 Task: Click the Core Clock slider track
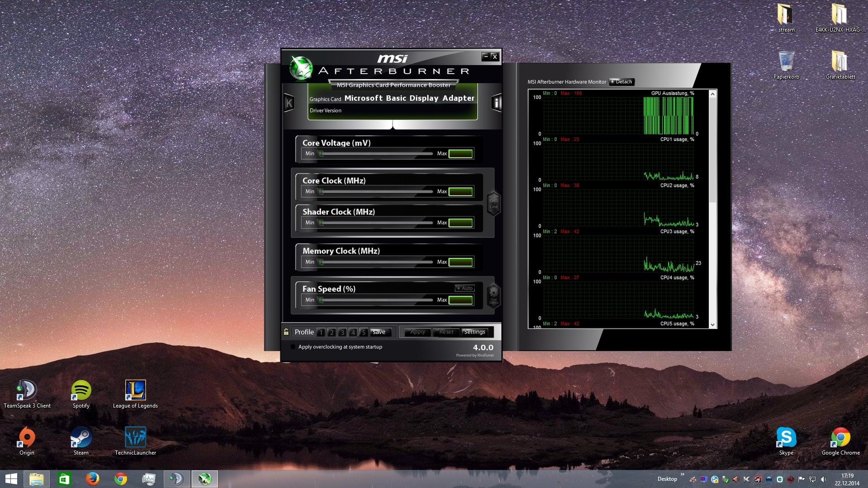(x=375, y=192)
